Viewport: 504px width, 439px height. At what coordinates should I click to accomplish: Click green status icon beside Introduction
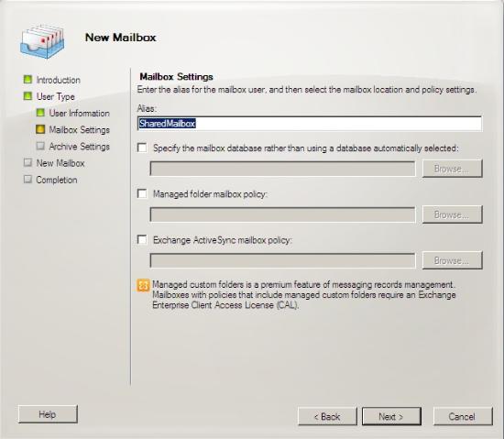pos(28,80)
